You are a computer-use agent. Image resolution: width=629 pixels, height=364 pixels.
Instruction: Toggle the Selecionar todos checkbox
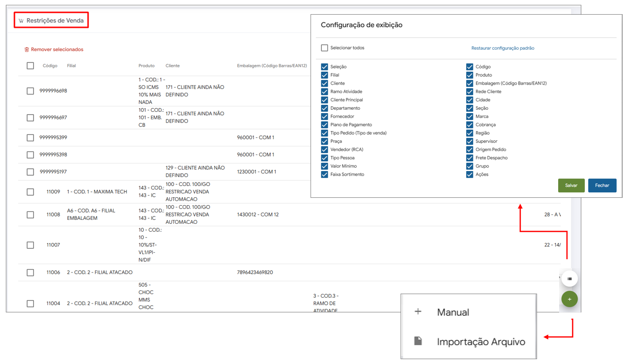pyautogui.click(x=324, y=48)
